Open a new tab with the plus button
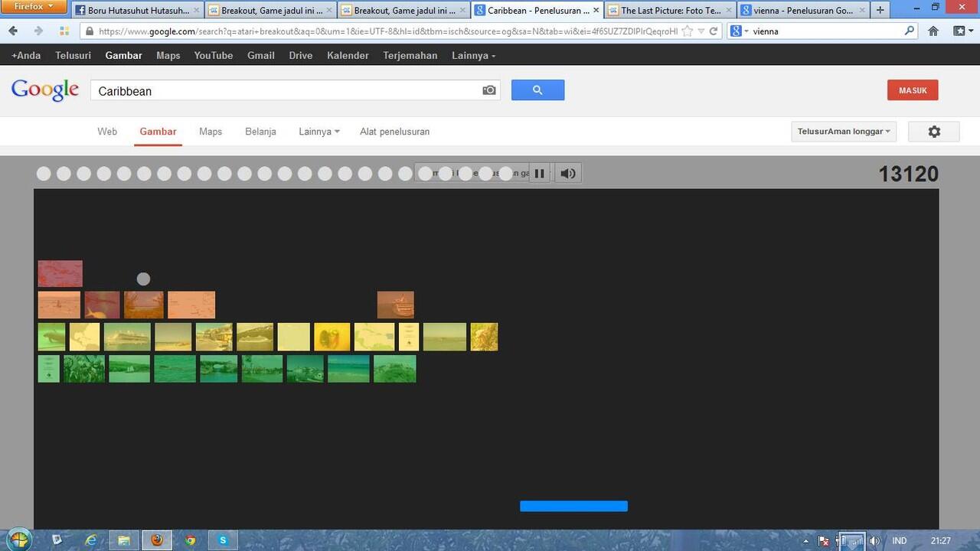The image size is (980, 551). [880, 11]
